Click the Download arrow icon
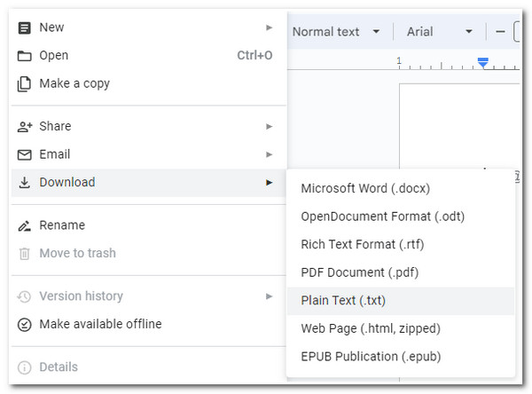532x394 pixels. point(24,183)
